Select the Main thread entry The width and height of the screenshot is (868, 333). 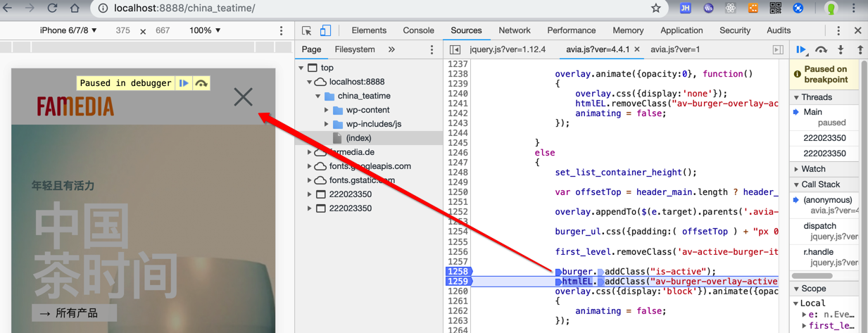click(813, 112)
